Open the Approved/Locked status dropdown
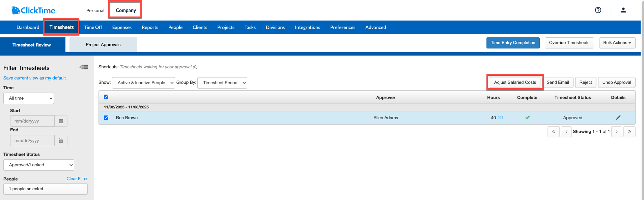Image resolution: width=644 pixels, height=200 pixels. click(39, 165)
